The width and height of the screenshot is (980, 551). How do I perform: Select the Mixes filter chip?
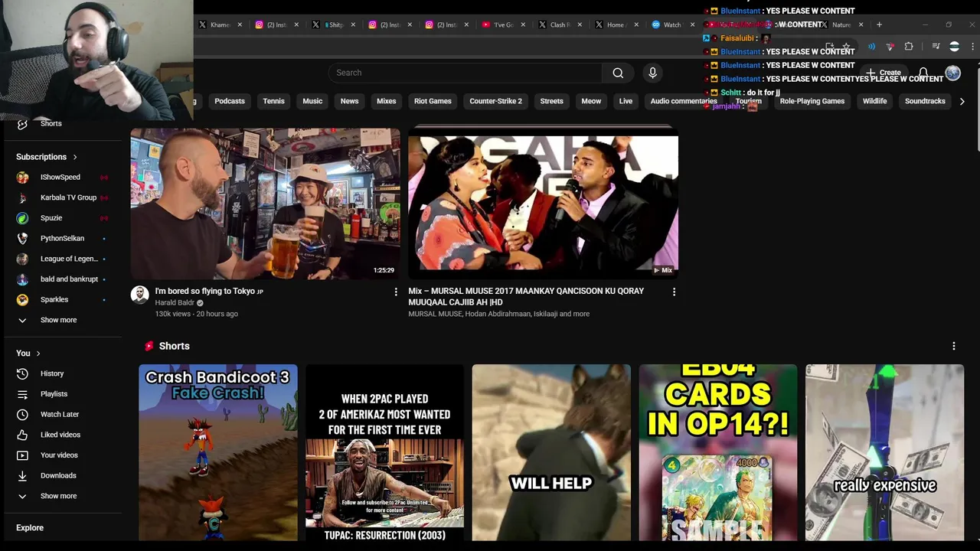pyautogui.click(x=386, y=101)
